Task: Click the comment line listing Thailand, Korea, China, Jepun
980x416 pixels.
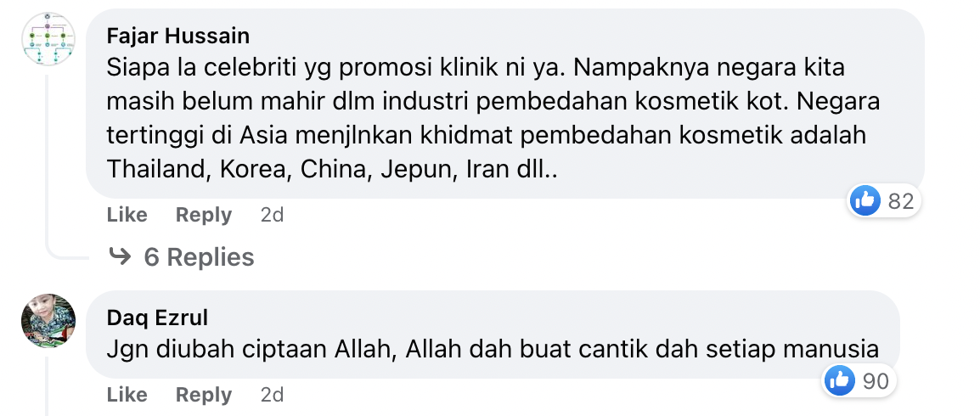Action: [x=332, y=169]
